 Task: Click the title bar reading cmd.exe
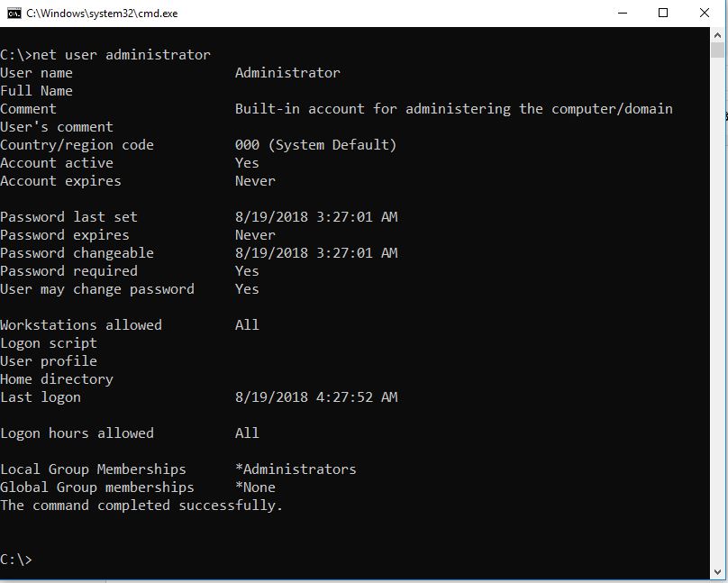(x=101, y=13)
